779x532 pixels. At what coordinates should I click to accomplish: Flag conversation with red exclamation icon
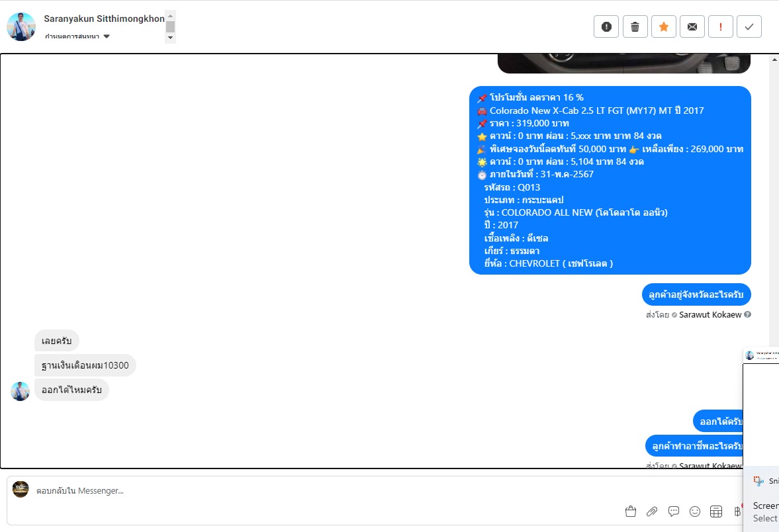tap(720, 27)
